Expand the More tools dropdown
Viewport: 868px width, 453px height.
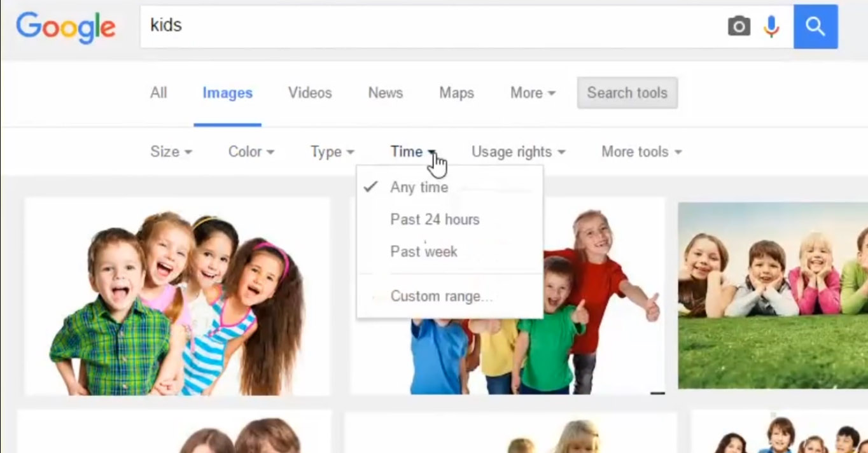pos(641,151)
